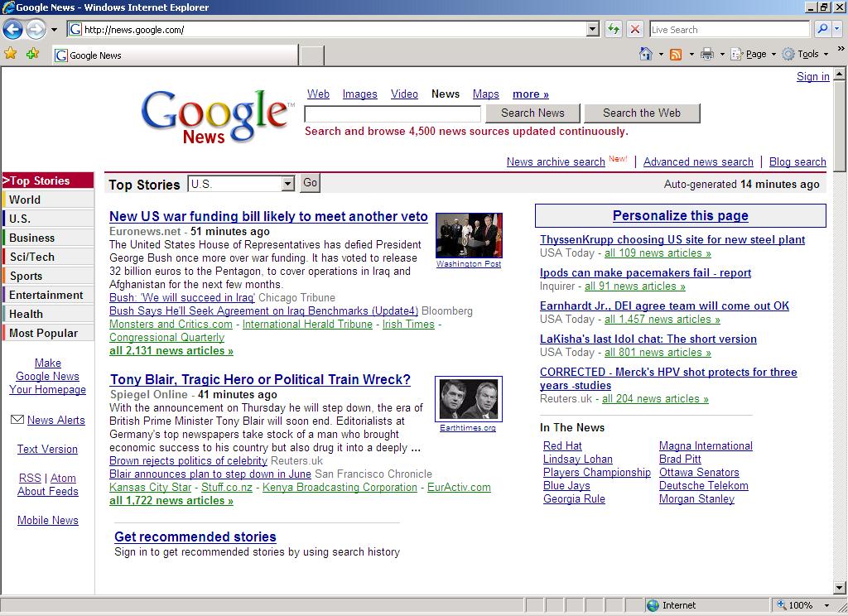Click the Go button next to U.S.
The image size is (848, 616).
click(x=310, y=183)
